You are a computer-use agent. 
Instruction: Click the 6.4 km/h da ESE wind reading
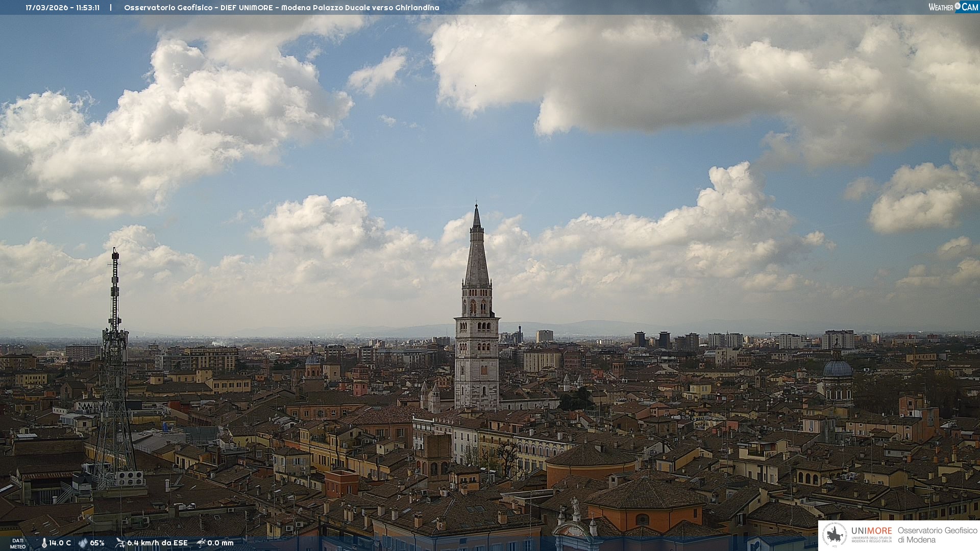(157, 543)
